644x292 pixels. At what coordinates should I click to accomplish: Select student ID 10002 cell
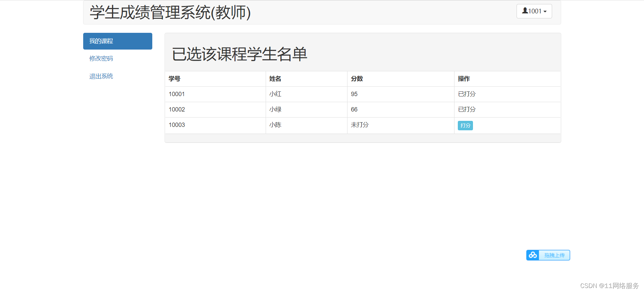215,109
